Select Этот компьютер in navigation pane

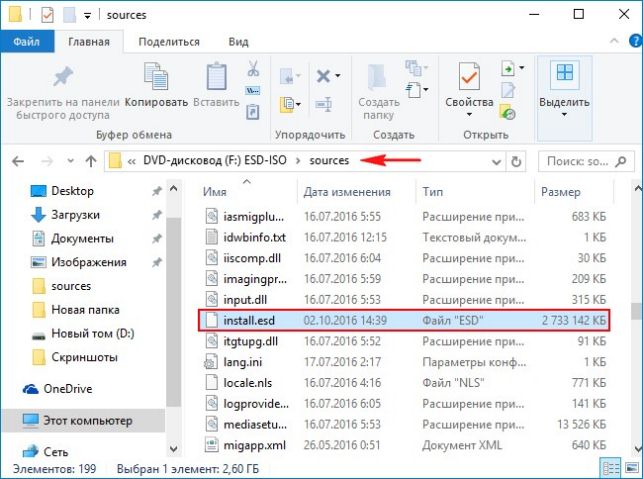tap(84, 421)
